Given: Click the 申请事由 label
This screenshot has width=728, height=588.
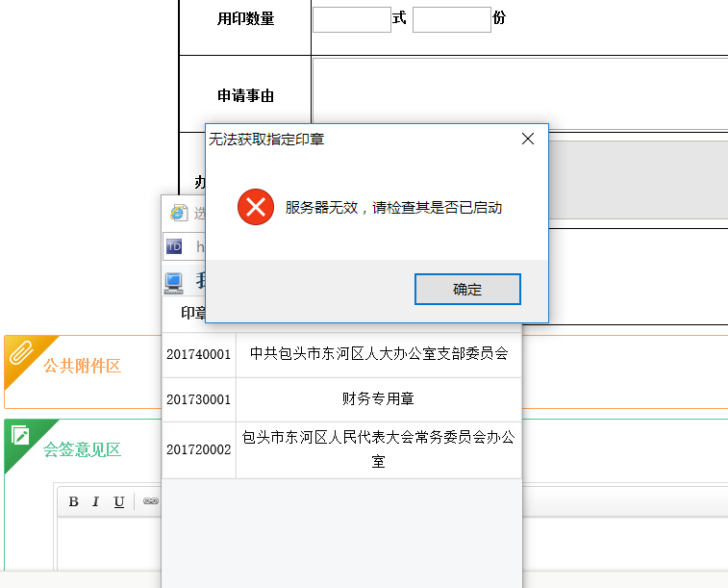Looking at the screenshot, I should pyautogui.click(x=246, y=95).
